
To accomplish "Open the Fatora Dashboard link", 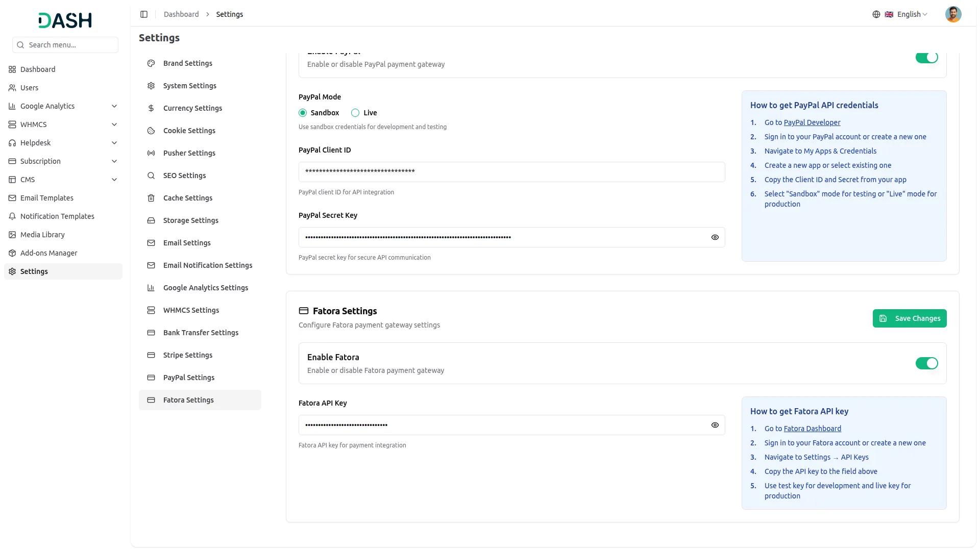I will click(x=813, y=429).
